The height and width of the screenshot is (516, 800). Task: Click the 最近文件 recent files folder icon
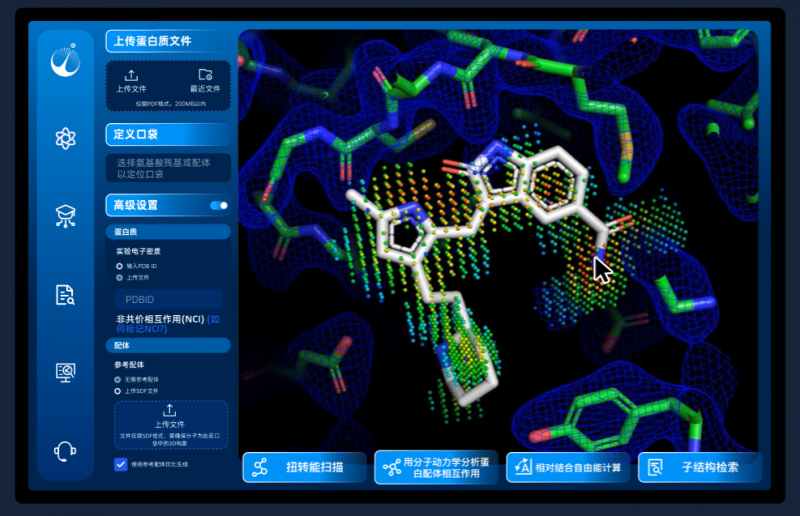pos(205,76)
